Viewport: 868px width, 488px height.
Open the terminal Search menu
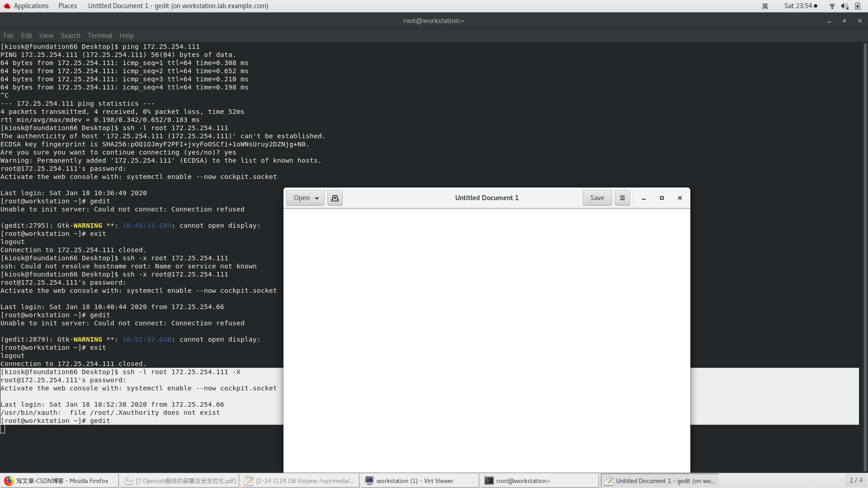70,36
